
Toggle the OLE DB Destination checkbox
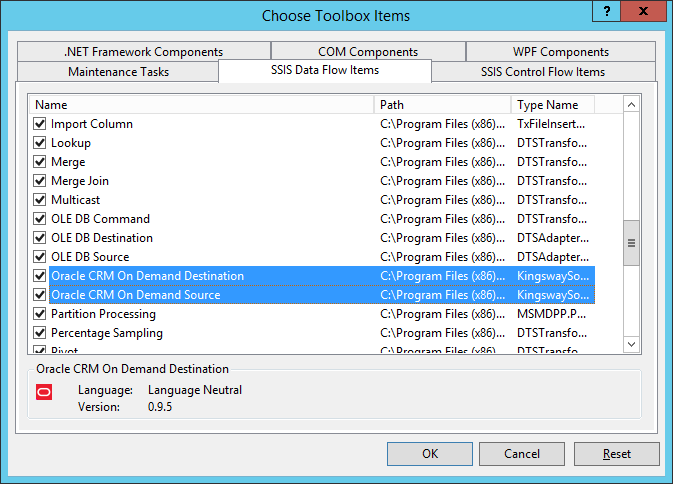40,238
